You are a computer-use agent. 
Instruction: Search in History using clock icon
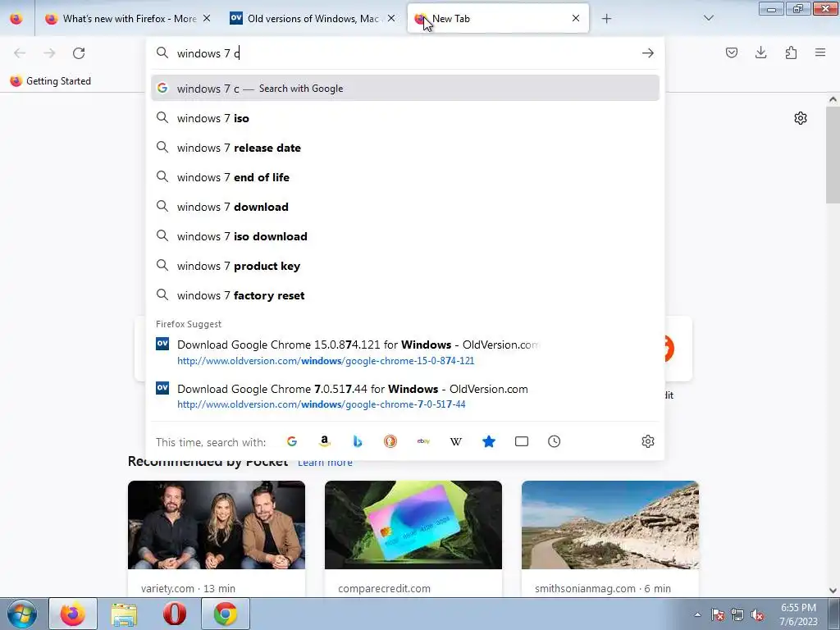(x=554, y=441)
